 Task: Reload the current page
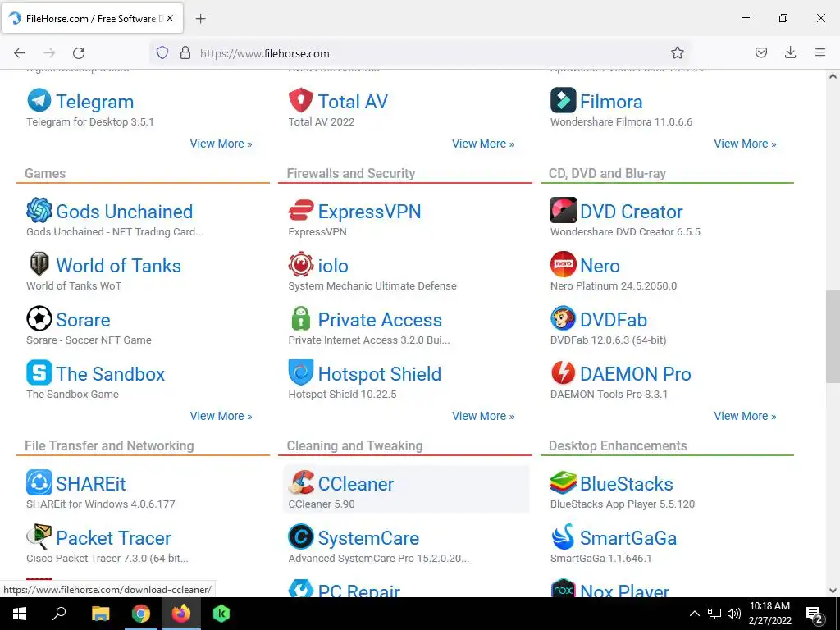tap(79, 53)
